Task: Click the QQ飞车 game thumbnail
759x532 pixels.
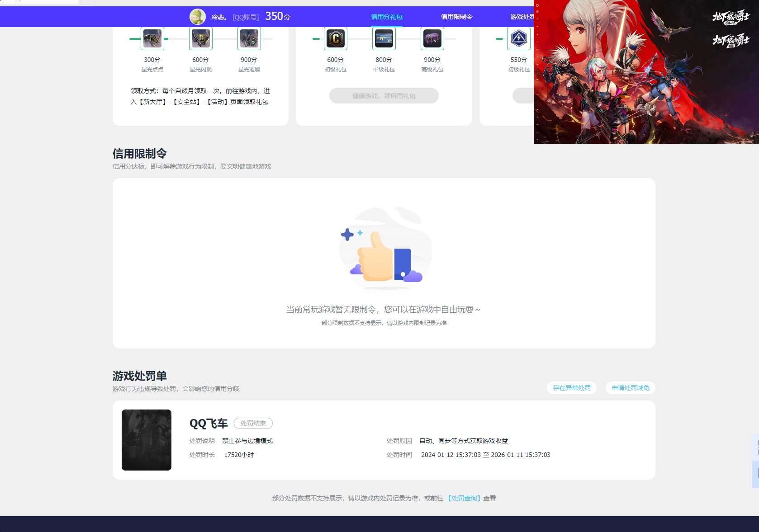Action: tap(147, 440)
